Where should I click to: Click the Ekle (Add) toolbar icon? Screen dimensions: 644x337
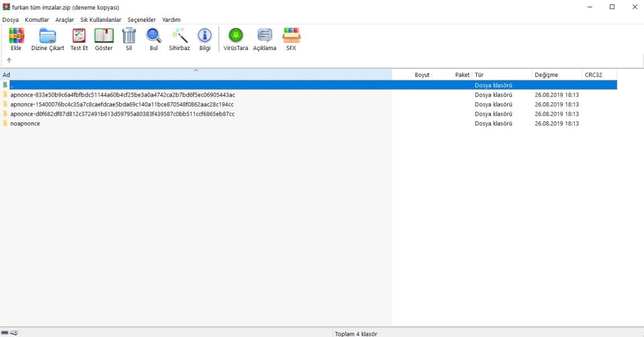tap(16, 39)
